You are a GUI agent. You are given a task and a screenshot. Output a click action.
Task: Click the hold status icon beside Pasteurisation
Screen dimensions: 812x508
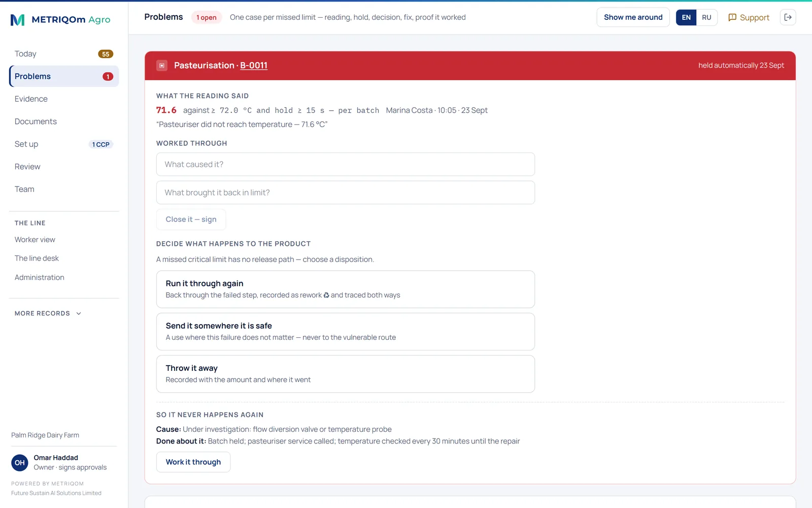[162, 66]
